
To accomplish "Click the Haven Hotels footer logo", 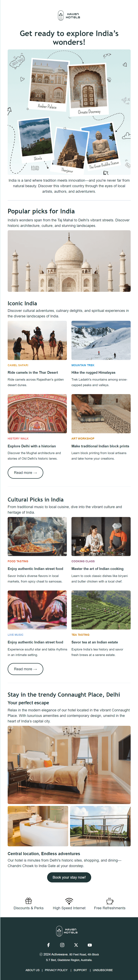I will click(69, 931).
